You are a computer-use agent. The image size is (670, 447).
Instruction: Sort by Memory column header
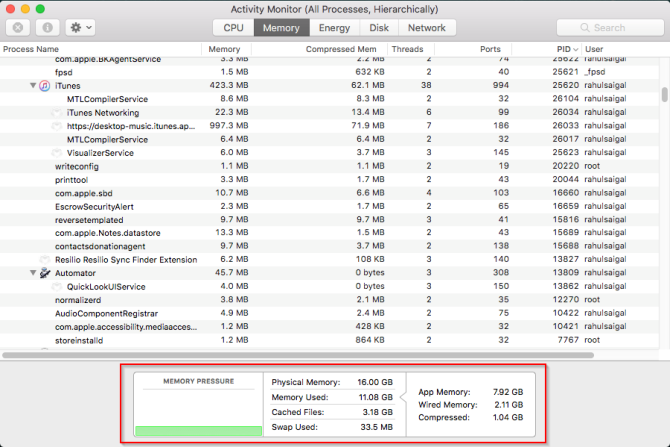pos(226,49)
